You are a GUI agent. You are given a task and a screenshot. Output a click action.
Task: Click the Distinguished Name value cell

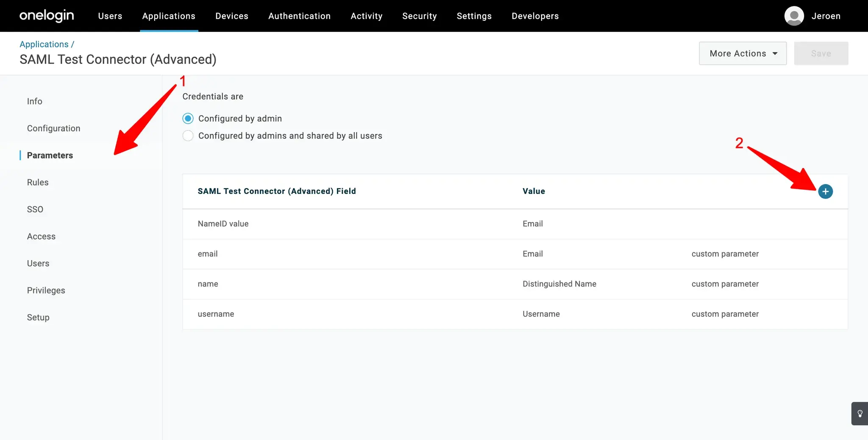pyautogui.click(x=559, y=284)
